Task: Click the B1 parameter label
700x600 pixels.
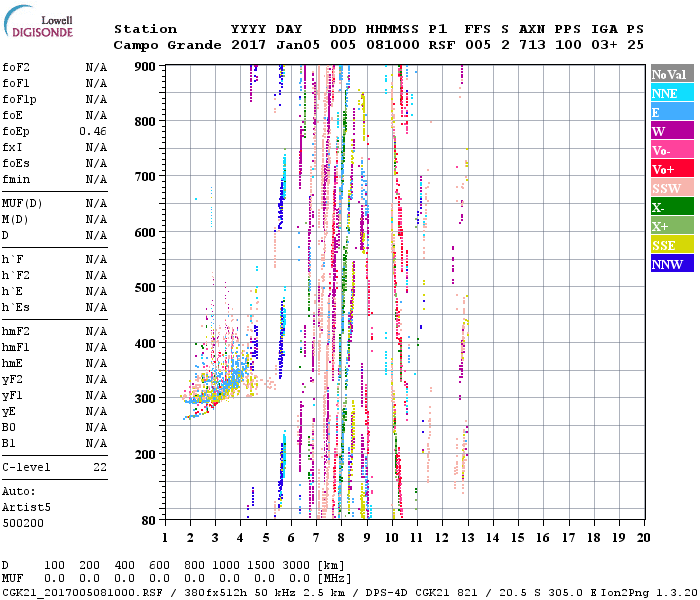Action: pyautogui.click(x=9, y=444)
